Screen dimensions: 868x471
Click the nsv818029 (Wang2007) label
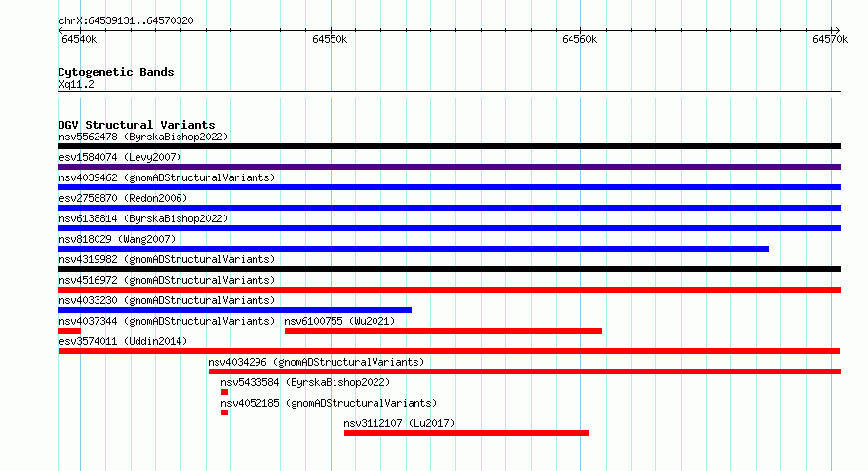coord(117,239)
